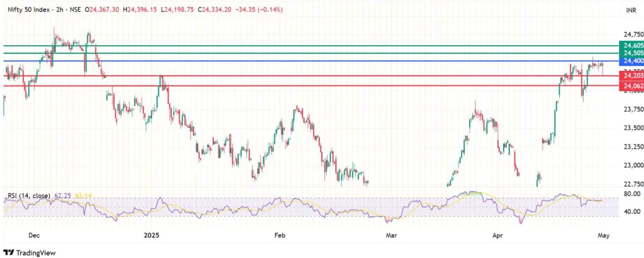Select the red 24,203 price label

coord(631,76)
